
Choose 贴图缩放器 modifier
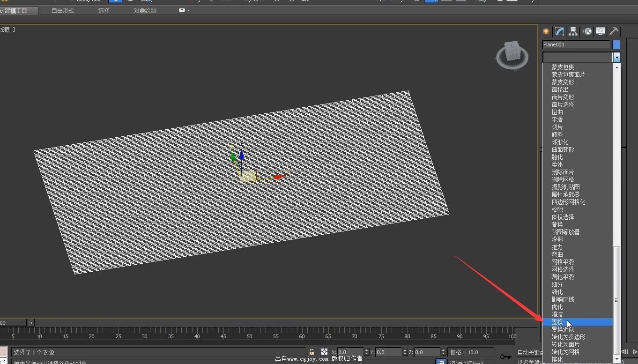coord(578,232)
